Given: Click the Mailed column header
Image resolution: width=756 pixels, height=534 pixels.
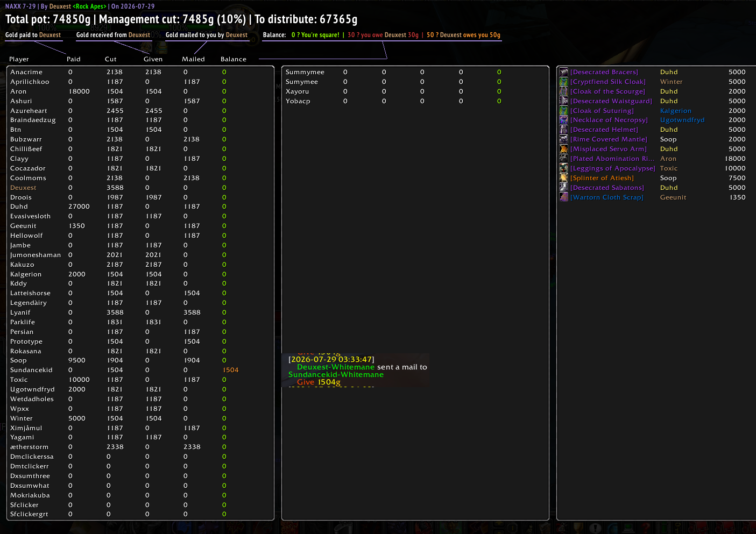Looking at the screenshot, I should [193, 59].
